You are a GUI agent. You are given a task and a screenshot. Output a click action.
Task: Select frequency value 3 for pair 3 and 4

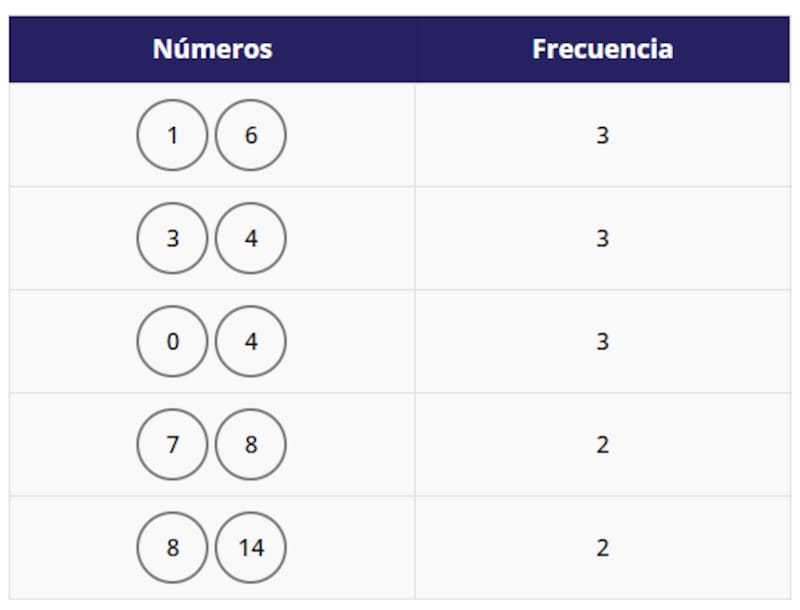pyautogui.click(x=602, y=238)
